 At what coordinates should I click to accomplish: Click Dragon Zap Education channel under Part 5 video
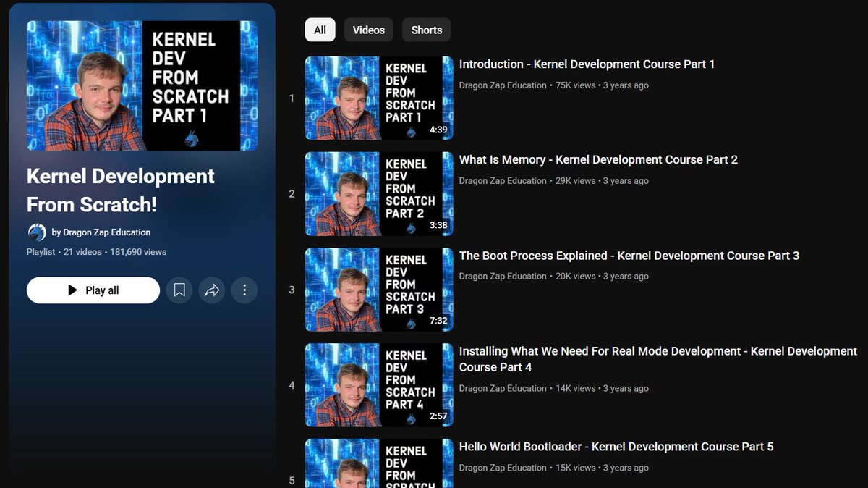tap(503, 468)
